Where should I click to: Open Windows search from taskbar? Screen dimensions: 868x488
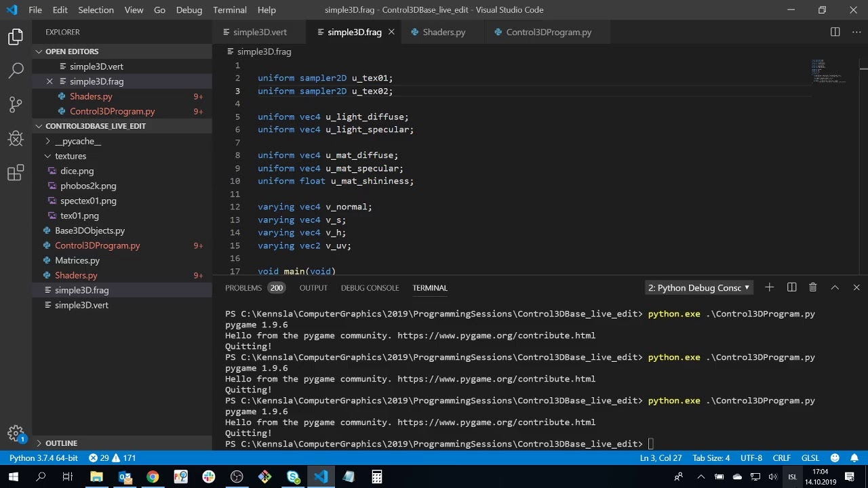pyautogui.click(x=41, y=477)
